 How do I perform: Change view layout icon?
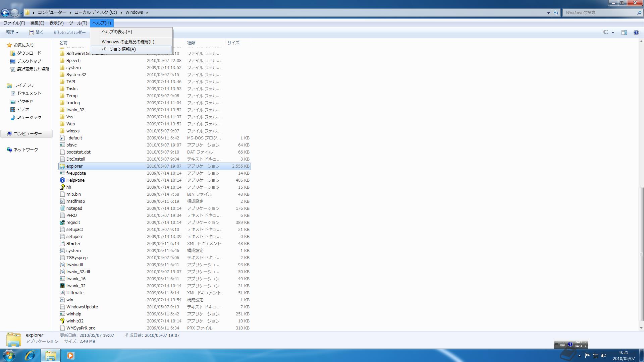coord(605,33)
